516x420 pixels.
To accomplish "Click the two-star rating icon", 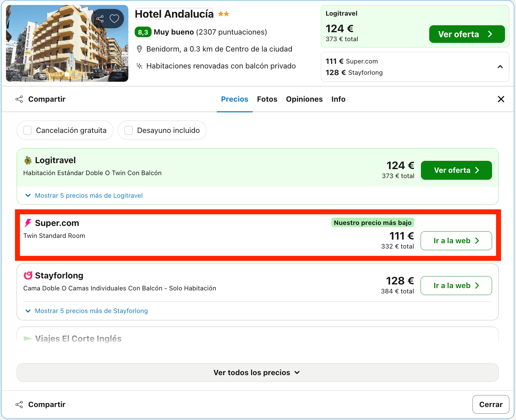I will coord(224,14).
